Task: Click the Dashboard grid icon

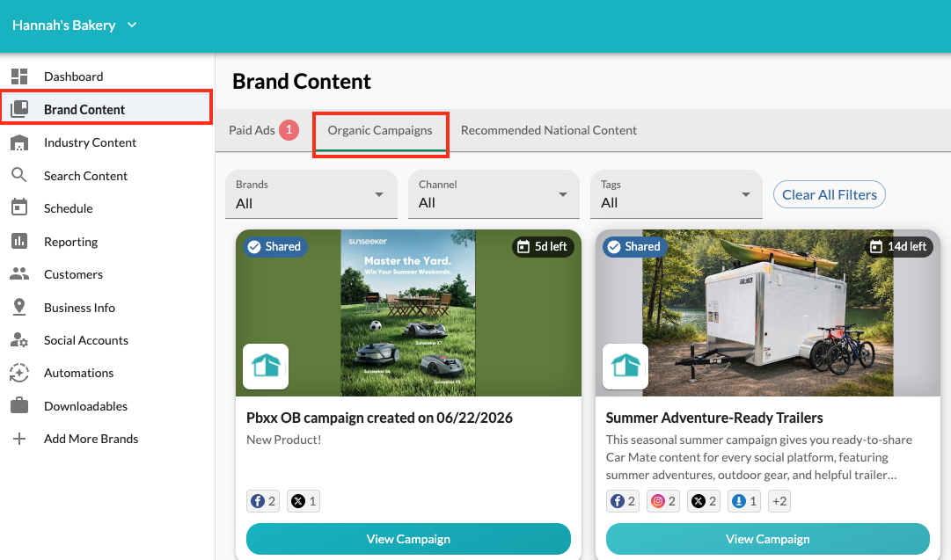Action: click(19, 76)
